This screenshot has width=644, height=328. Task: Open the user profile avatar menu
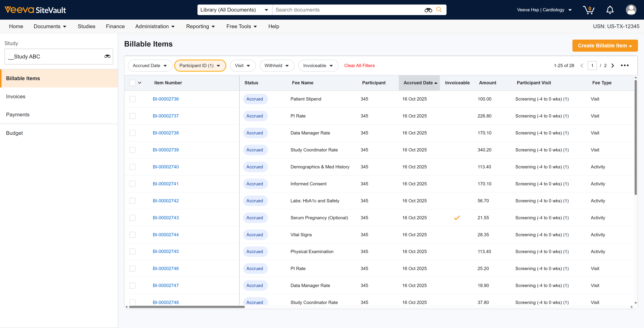point(631,10)
